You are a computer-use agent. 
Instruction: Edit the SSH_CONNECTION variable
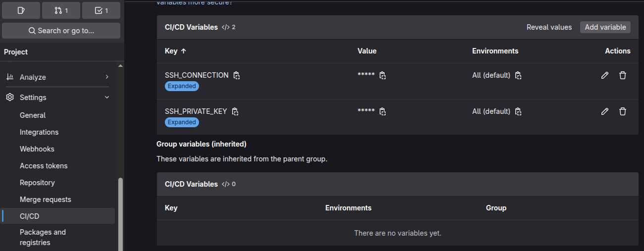604,75
